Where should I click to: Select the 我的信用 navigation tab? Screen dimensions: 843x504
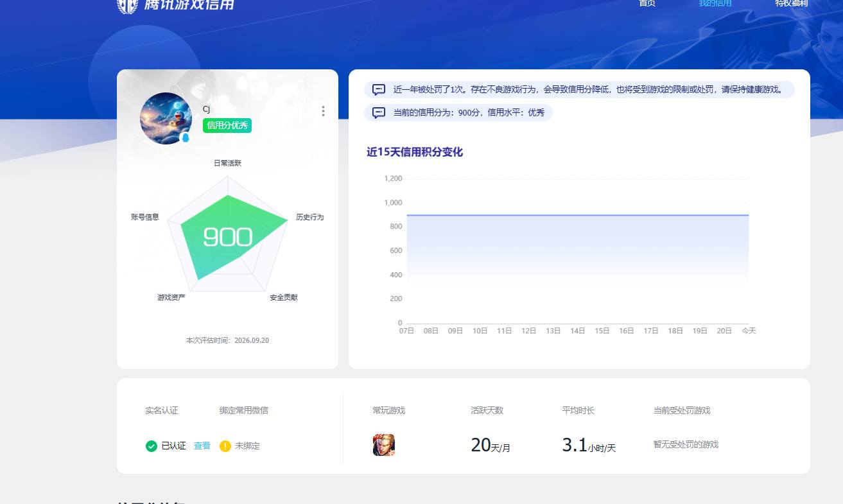715,3
